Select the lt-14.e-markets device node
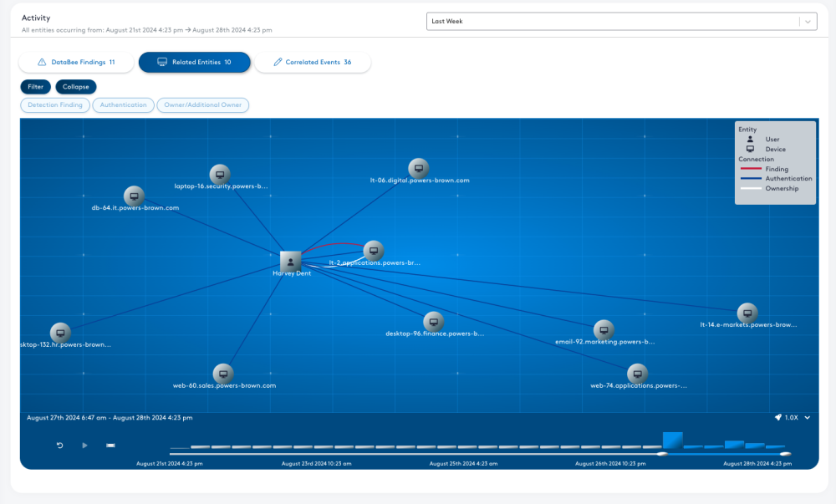Image resolution: width=836 pixels, height=504 pixels. 747,313
